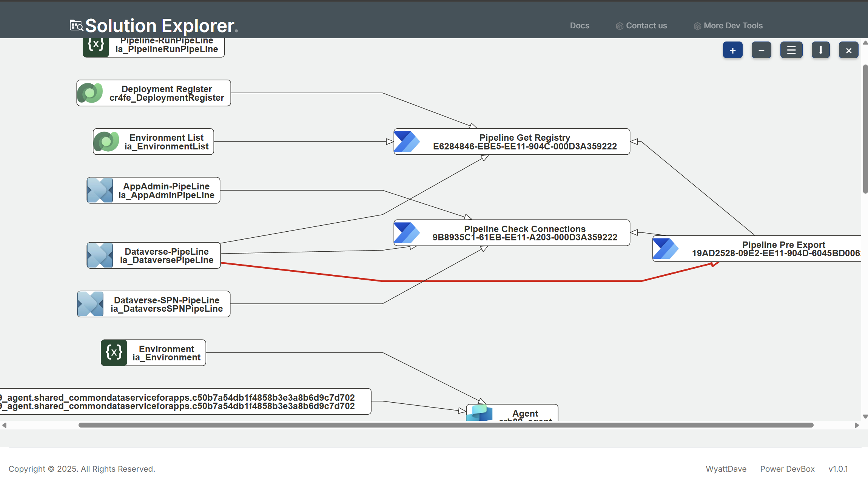
Task: Select the Pipeline Check Connections node
Action: (524, 233)
